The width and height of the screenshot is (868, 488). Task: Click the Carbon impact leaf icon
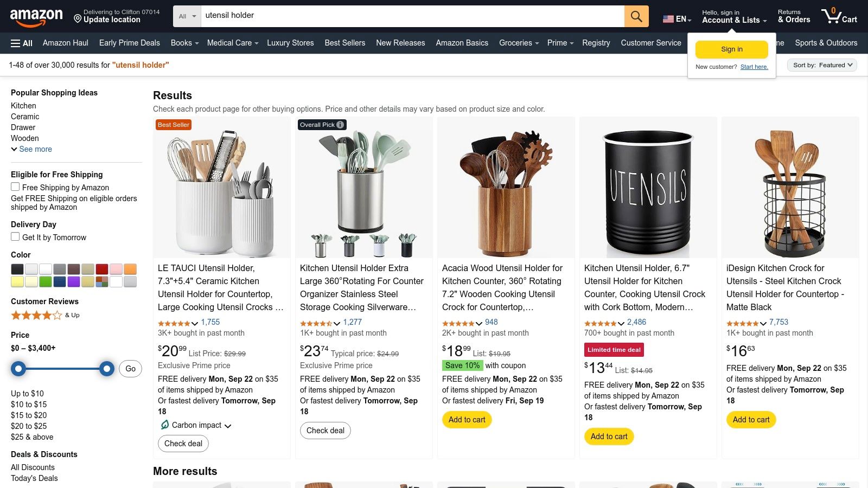(x=166, y=425)
